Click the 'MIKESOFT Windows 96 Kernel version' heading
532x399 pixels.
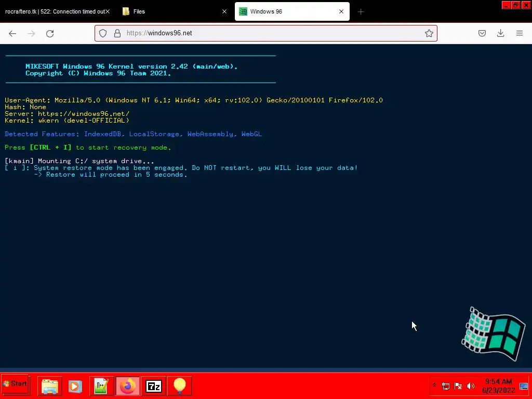tap(131, 66)
